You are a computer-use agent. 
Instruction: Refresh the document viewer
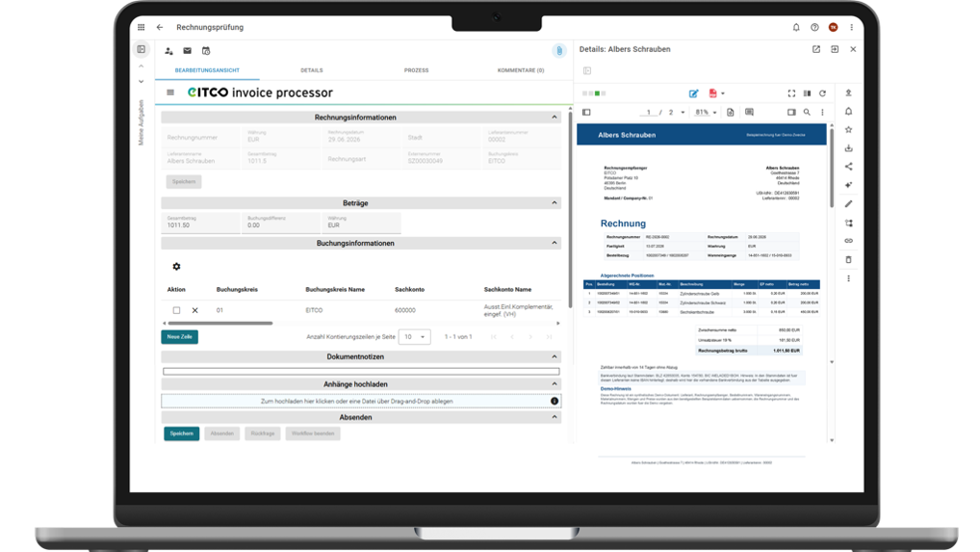822,93
